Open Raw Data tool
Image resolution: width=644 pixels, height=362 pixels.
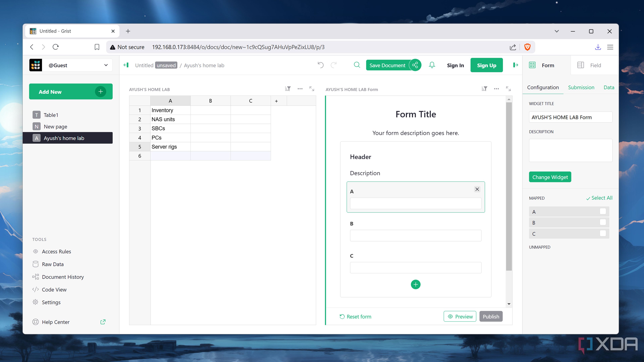[52, 264]
